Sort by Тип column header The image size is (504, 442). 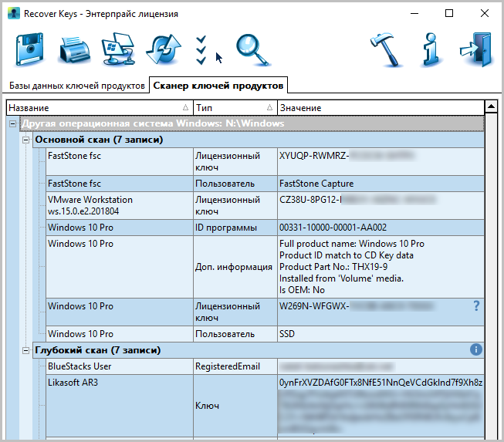pos(235,108)
